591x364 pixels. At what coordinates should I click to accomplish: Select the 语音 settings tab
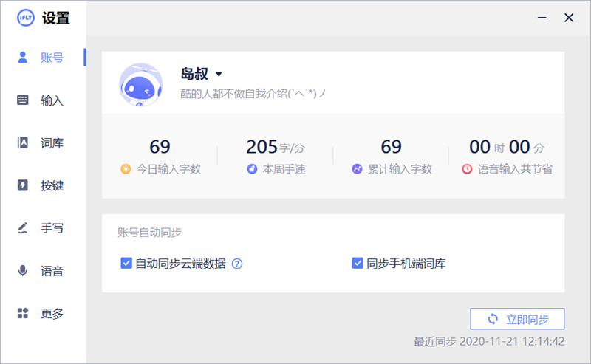coord(52,271)
